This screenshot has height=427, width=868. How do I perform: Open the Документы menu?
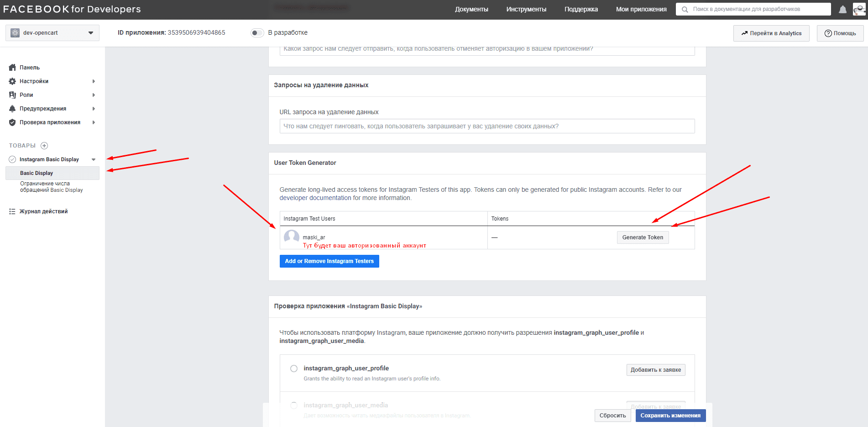click(x=471, y=9)
